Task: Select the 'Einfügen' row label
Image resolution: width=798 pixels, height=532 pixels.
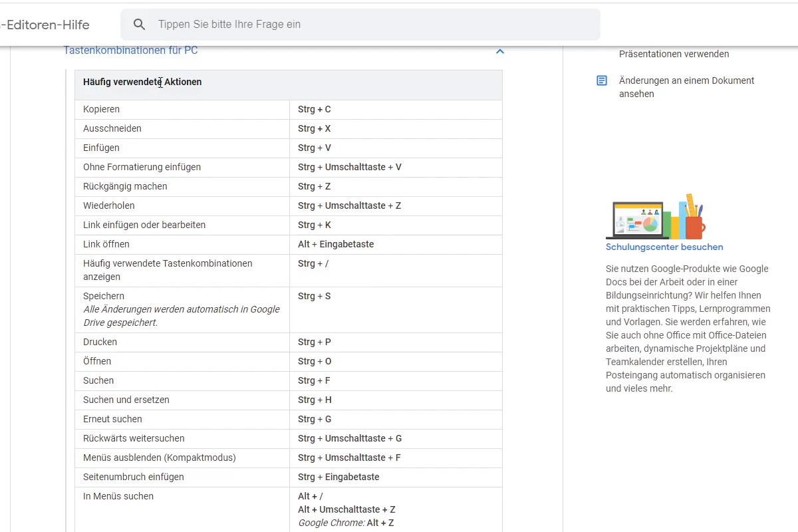Action: [101, 148]
